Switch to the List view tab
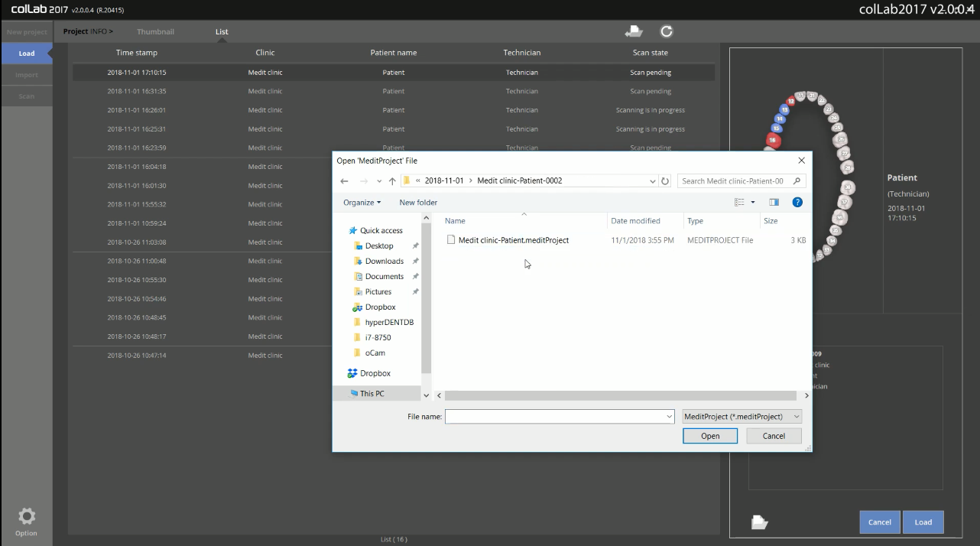This screenshot has height=546, width=980. click(222, 31)
